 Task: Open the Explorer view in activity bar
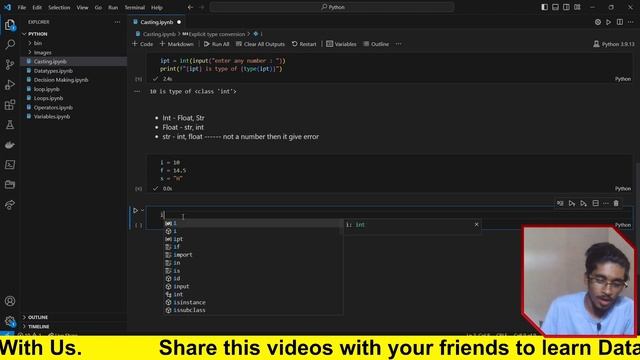tap(10, 25)
